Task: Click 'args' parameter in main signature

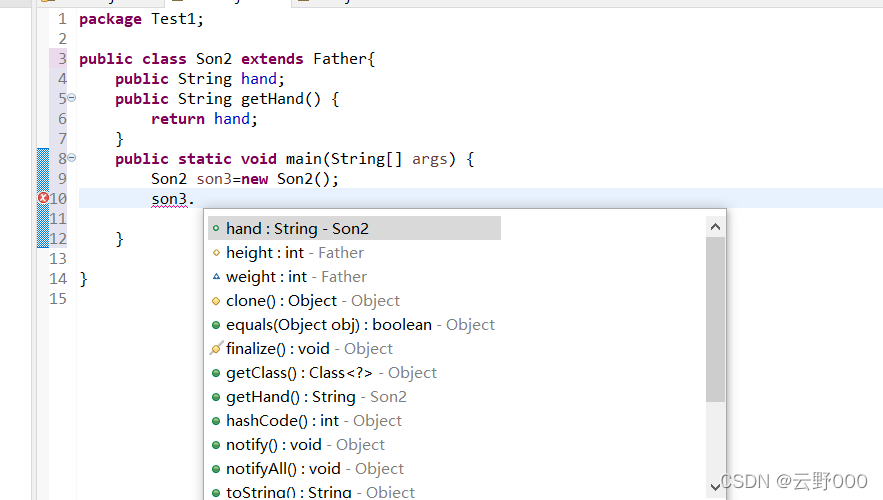Action: [430, 159]
